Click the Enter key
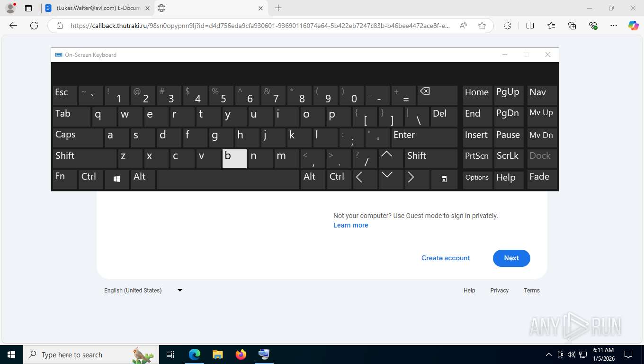 pos(424,137)
